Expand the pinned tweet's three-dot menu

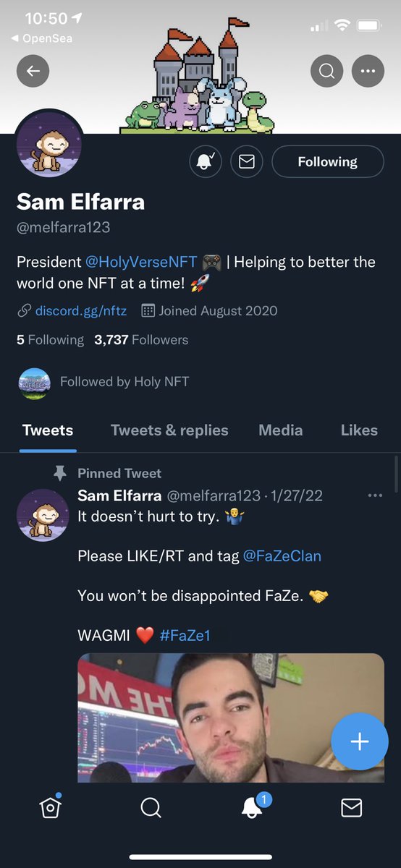tap(375, 495)
